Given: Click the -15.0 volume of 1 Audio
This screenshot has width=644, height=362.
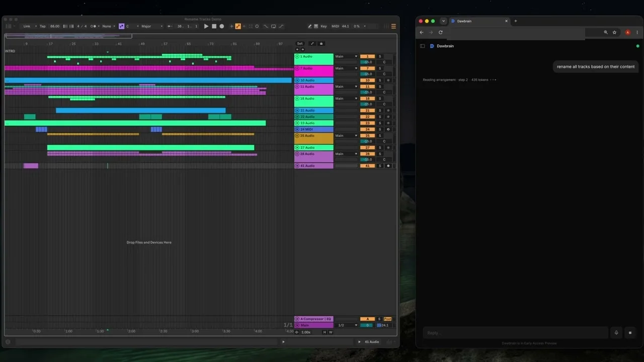Looking at the screenshot, I should pos(367,62).
